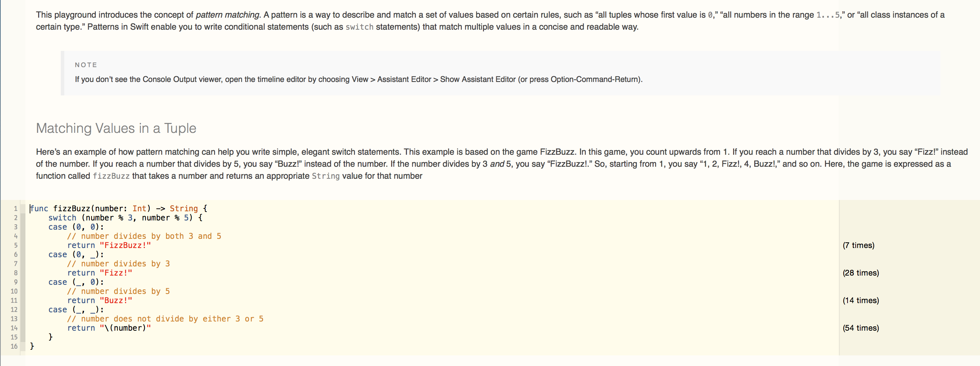Click the Int parameter type on line 1
The width and height of the screenshot is (980, 366).
(x=139, y=208)
